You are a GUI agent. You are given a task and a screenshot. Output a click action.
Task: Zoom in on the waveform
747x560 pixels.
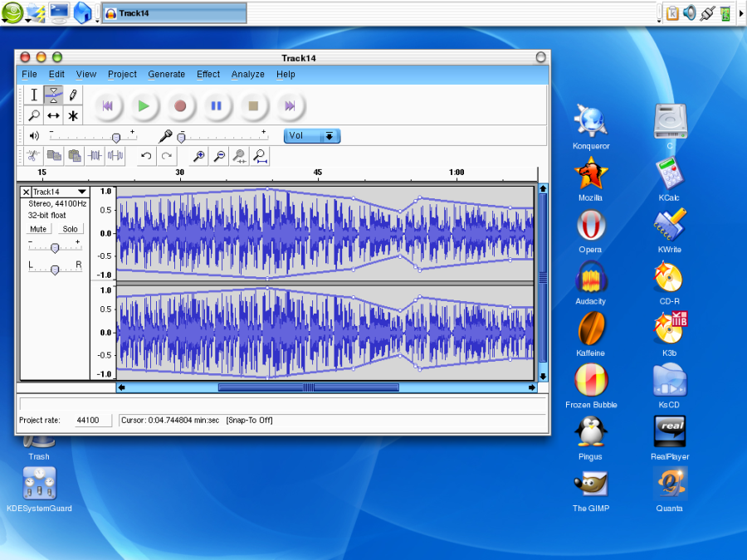click(198, 156)
